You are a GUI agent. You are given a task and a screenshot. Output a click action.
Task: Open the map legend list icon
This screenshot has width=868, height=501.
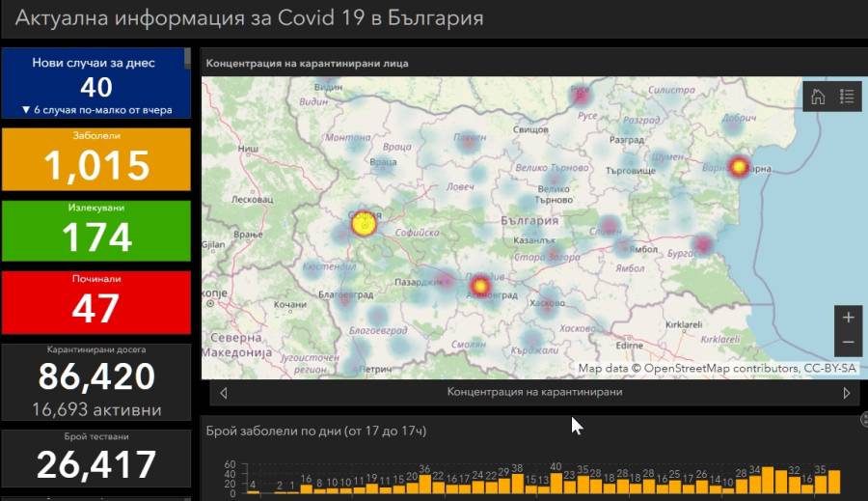pyautogui.click(x=847, y=97)
